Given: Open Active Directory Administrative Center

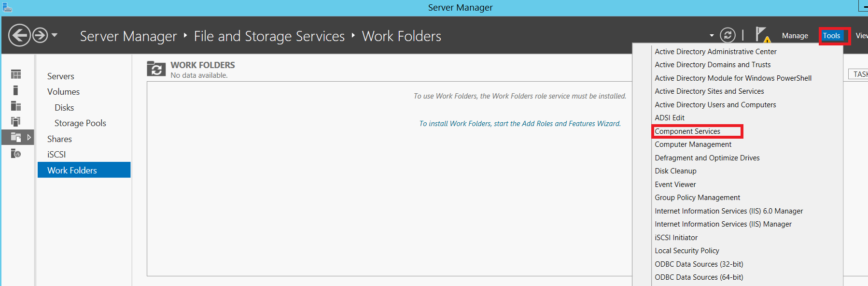Looking at the screenshot, I should (715, 52).
